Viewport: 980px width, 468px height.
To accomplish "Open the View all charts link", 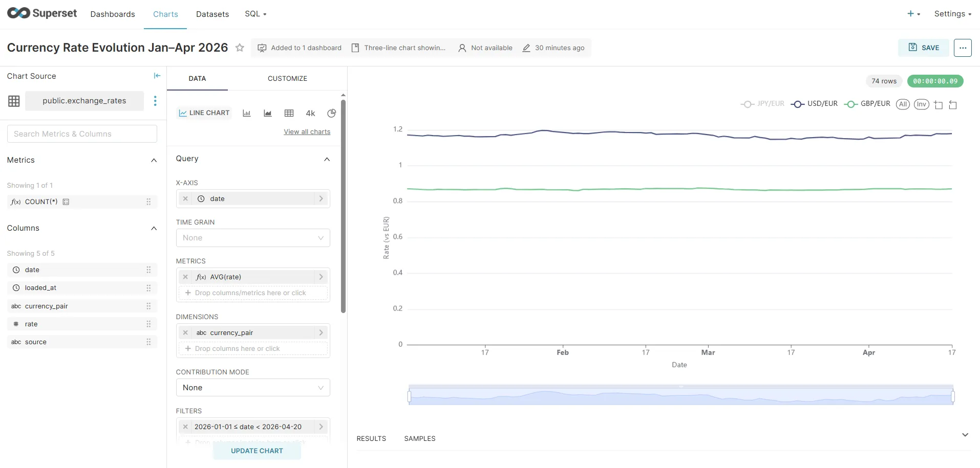I will point(307,131).
